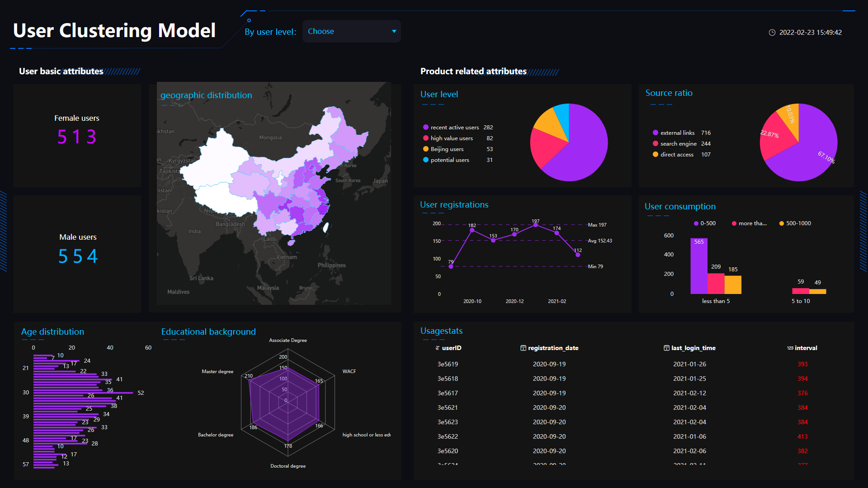Click the dropdown arrow next to Choose
This screenshot has width=868, height=488.
[394, 31]
